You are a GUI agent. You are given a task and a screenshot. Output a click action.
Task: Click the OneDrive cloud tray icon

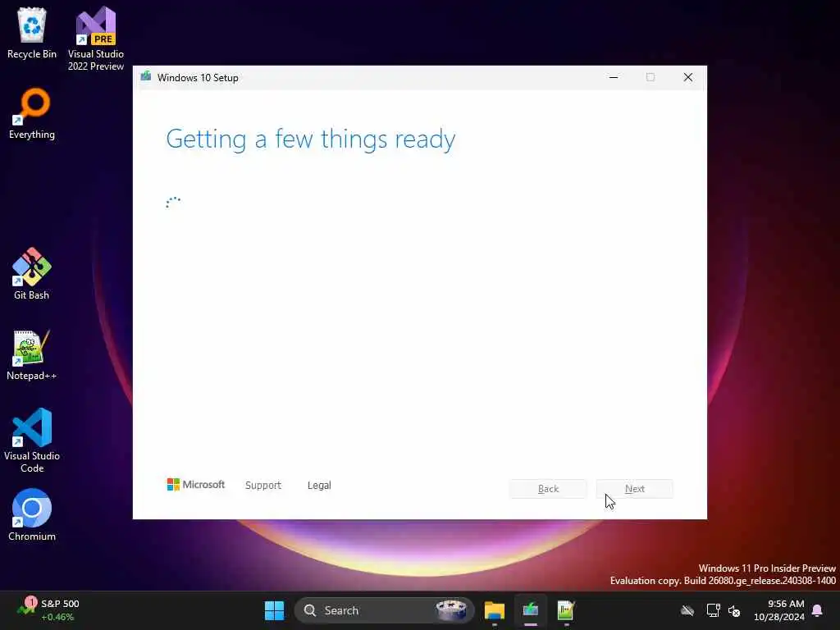tap(687, 610)
